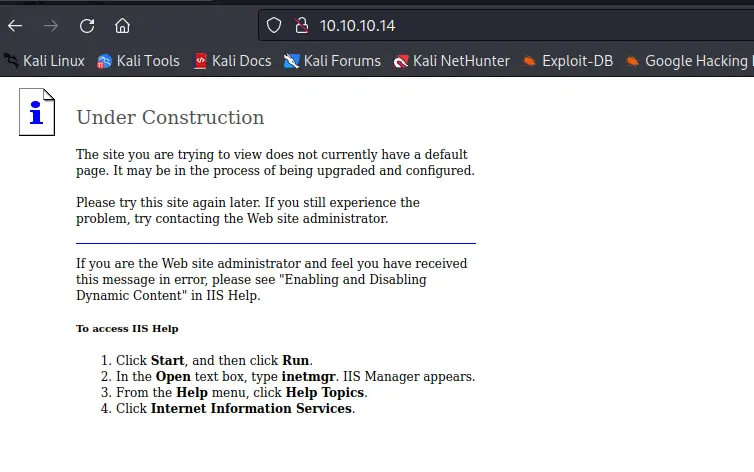Click the text 'To access IIS Help'
The image size is (754, 472).
pyautogui.click(x=127, y=329)
